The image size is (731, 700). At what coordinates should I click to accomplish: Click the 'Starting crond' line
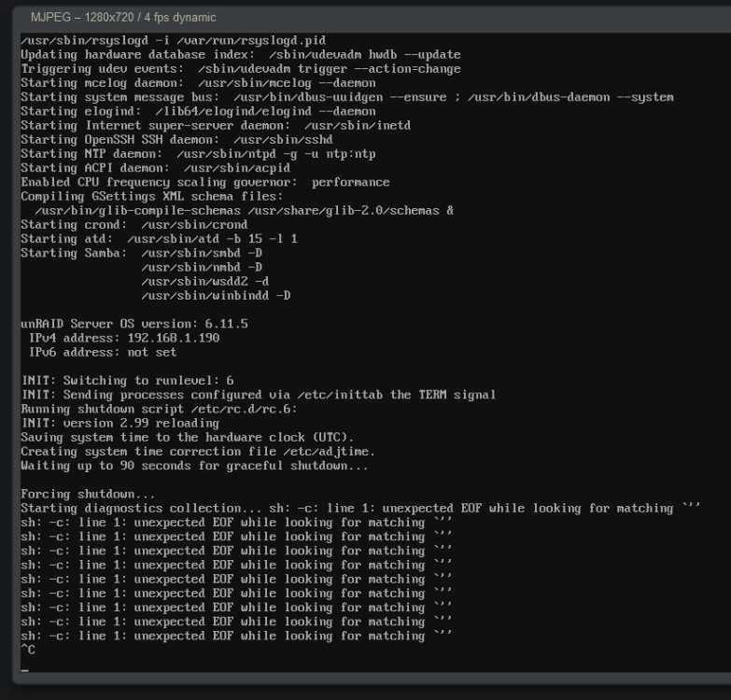[134, 225]
